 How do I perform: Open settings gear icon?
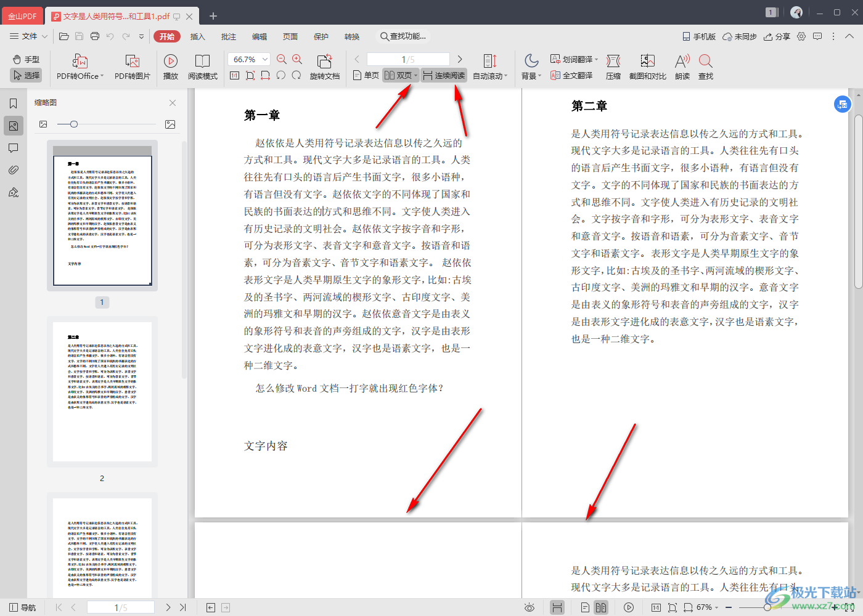(x=801, y=36)
